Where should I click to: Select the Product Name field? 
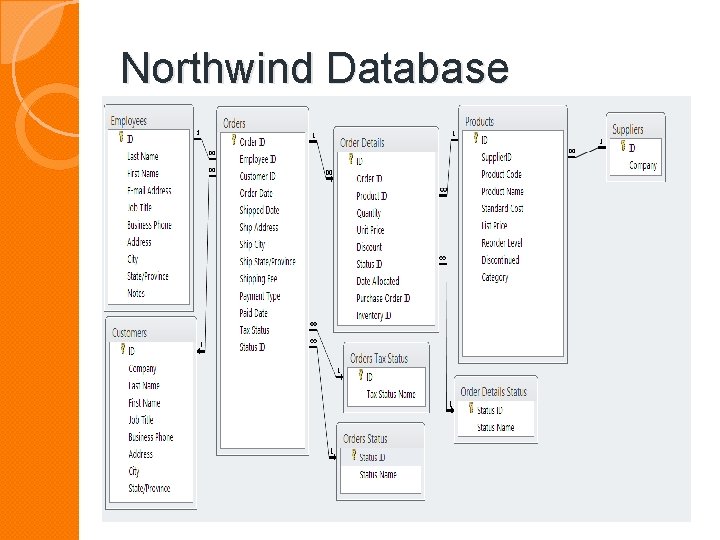click(502, 191)
